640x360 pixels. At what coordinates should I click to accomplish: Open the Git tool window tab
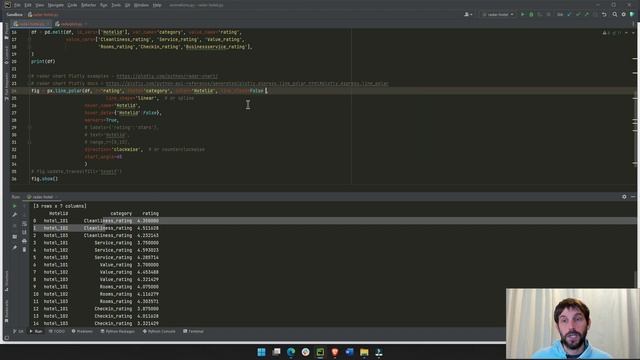tap(18, 331)
